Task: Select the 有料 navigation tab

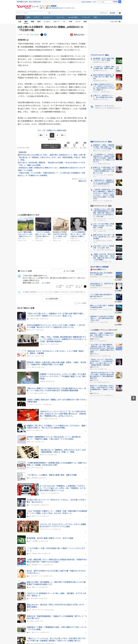Action: coord(95,17)
